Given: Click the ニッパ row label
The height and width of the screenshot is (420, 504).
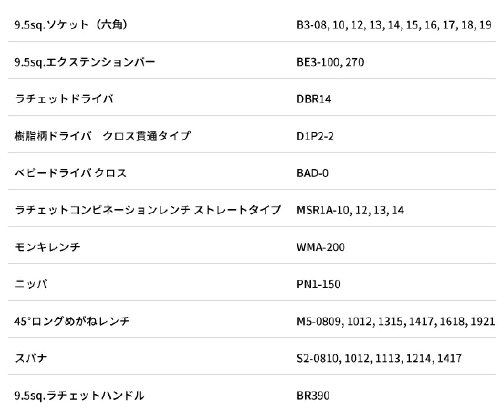Looking at the screenshot, I should tap(31, 284).
